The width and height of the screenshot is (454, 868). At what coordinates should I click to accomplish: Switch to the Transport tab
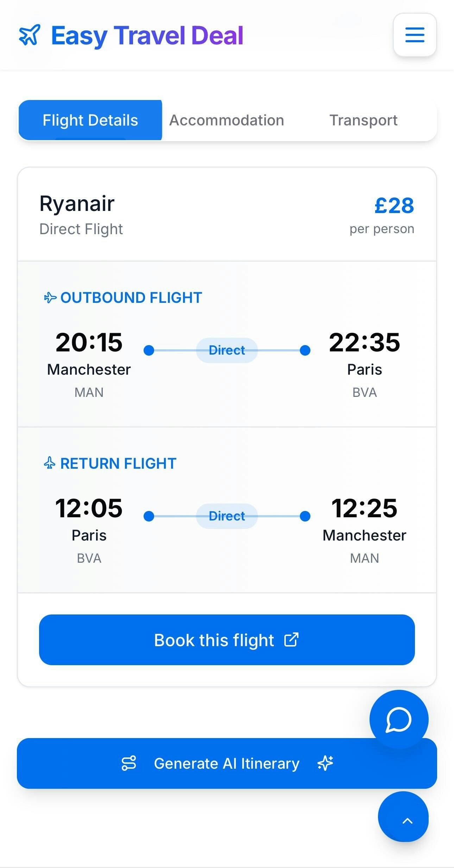pyautogui.click(x=363, y=120)
